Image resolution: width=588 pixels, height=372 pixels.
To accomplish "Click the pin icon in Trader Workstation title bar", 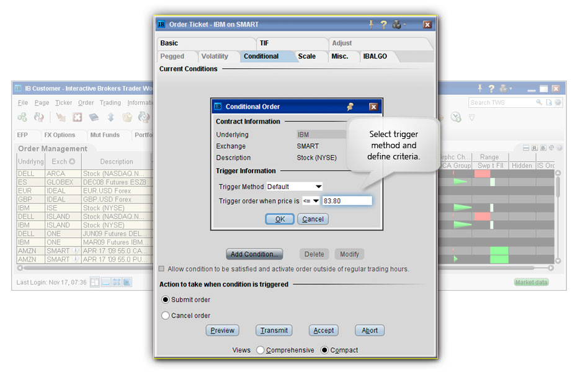I will click(479, 89).
